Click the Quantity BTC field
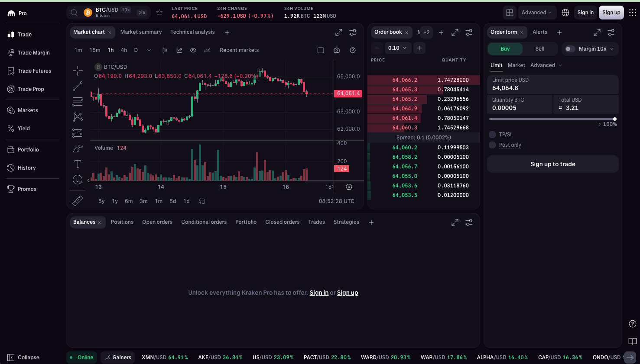Screen dimensions: 640x364 click(520, 104)
